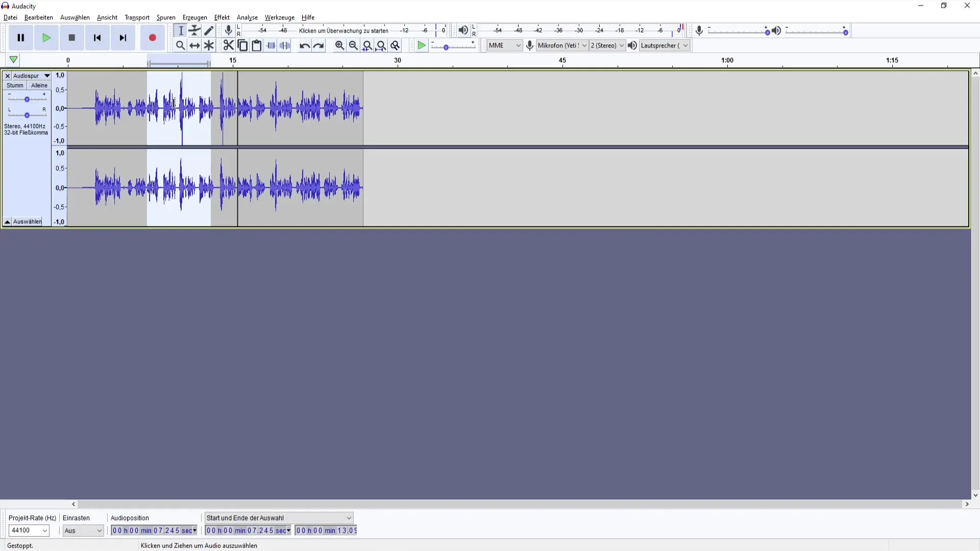Open the Bearbeiten menu
The height and width of the screenshot is (551, 980).
[39, 17]
